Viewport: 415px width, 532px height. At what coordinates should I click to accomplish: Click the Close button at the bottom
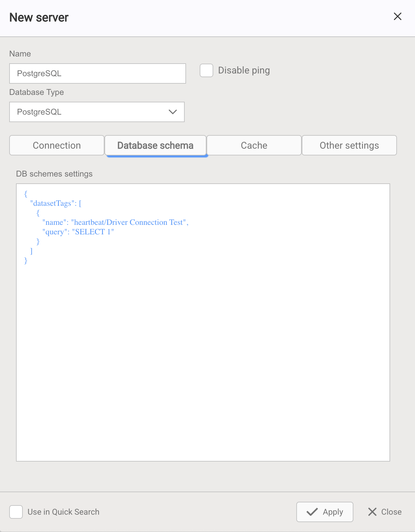(385, 512)
